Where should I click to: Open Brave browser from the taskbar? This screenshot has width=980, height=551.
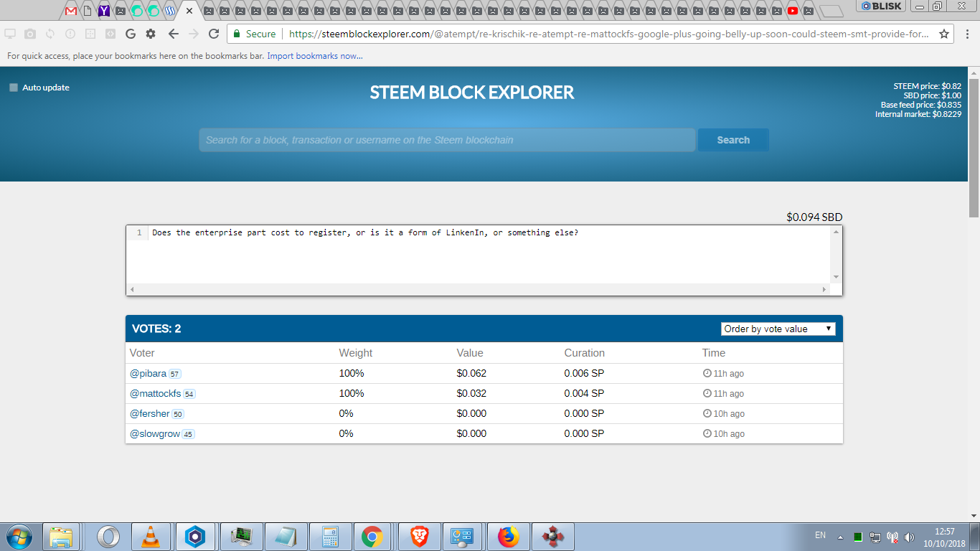[x=419, y=537]
